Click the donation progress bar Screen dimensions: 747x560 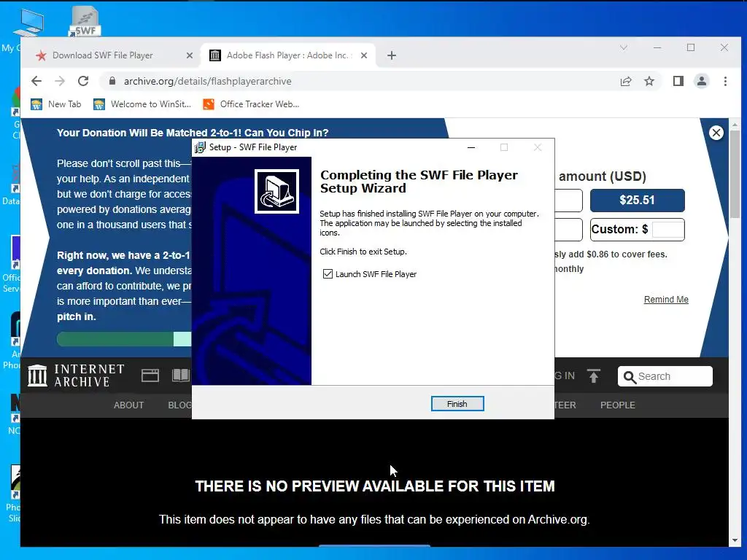[x=124, y=339]
